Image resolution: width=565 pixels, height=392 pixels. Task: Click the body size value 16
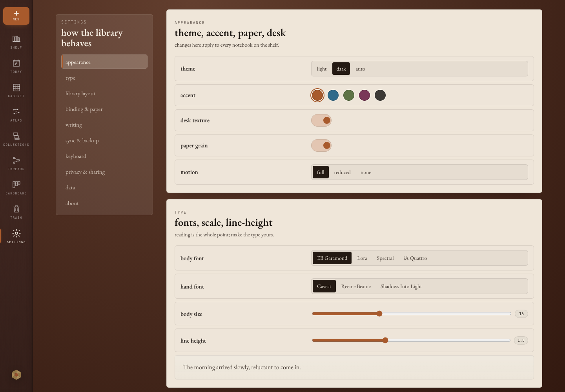click(521, 314)
